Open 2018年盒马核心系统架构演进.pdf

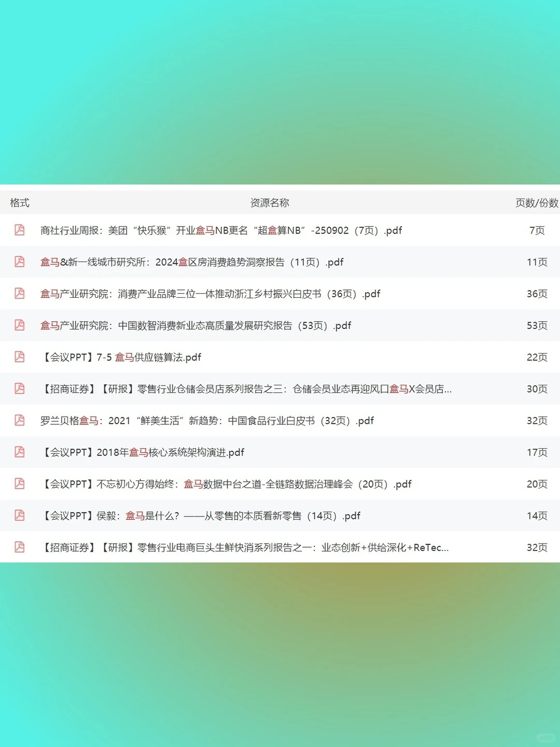pos(142,452)
